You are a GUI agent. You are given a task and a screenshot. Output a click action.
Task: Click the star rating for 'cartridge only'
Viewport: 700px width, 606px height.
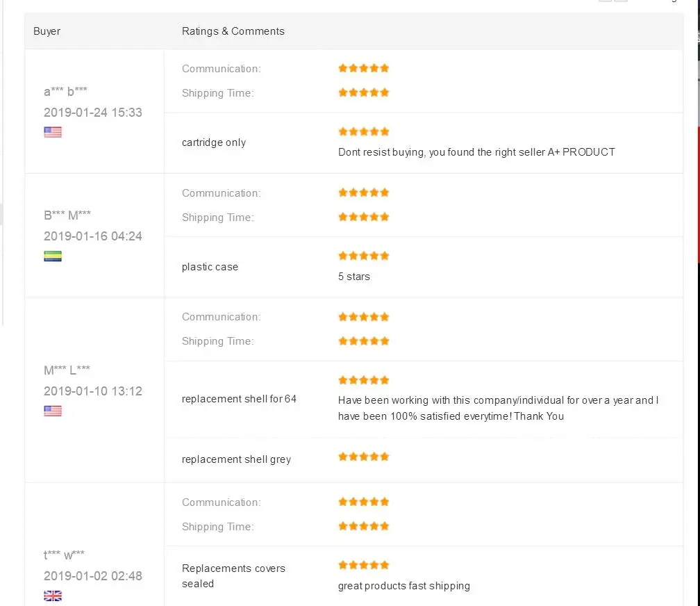click(363, 131)
